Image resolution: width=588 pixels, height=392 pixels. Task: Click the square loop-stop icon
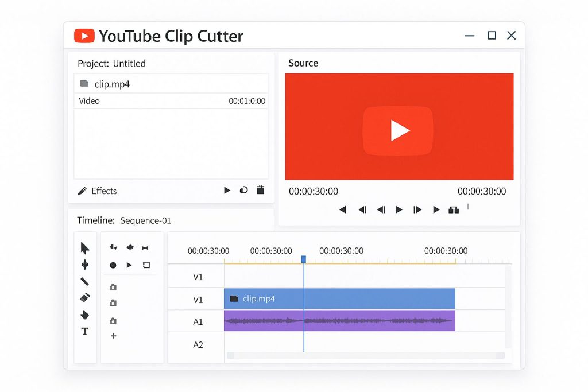point(146,265)
